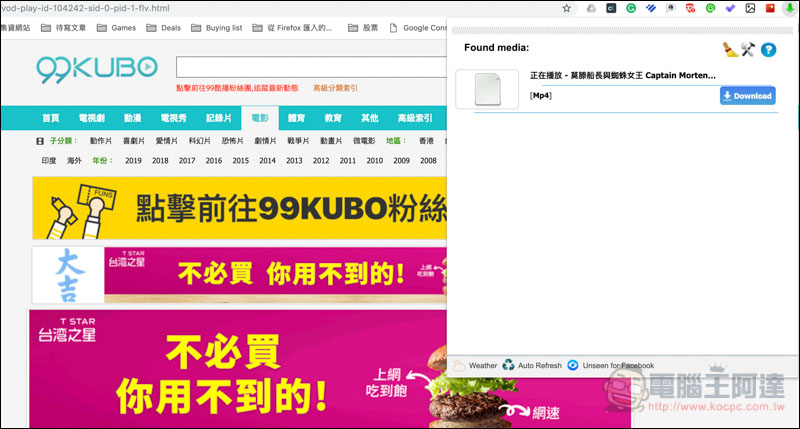Download the Mp4 media file
800x429 pixels.
(747, 96)
